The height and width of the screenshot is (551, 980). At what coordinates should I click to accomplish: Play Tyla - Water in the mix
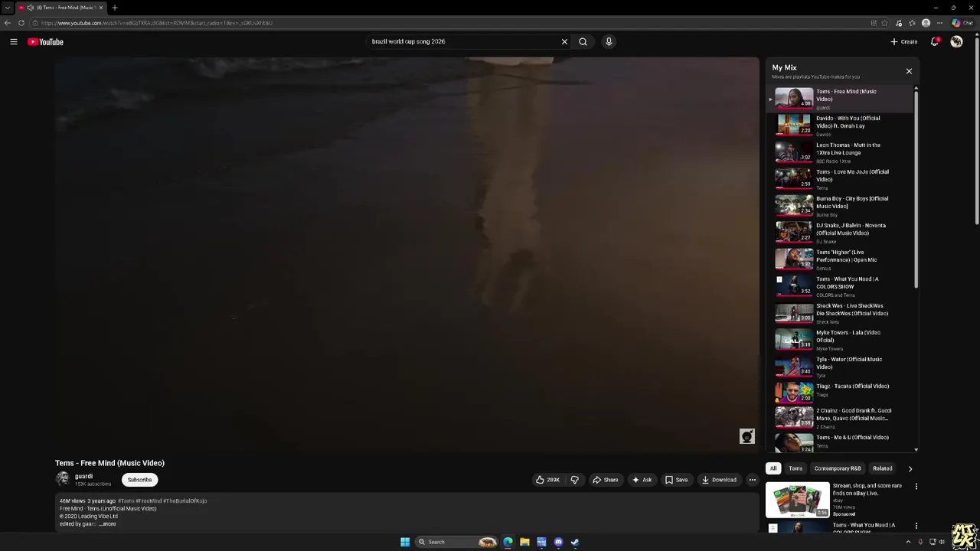pyautogui.click(x=841, y=367)
